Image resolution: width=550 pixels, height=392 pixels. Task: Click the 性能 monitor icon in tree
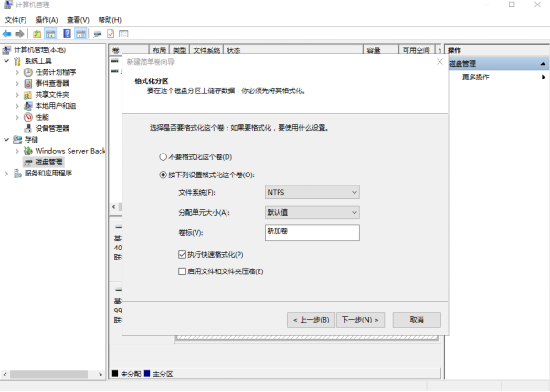28,117
